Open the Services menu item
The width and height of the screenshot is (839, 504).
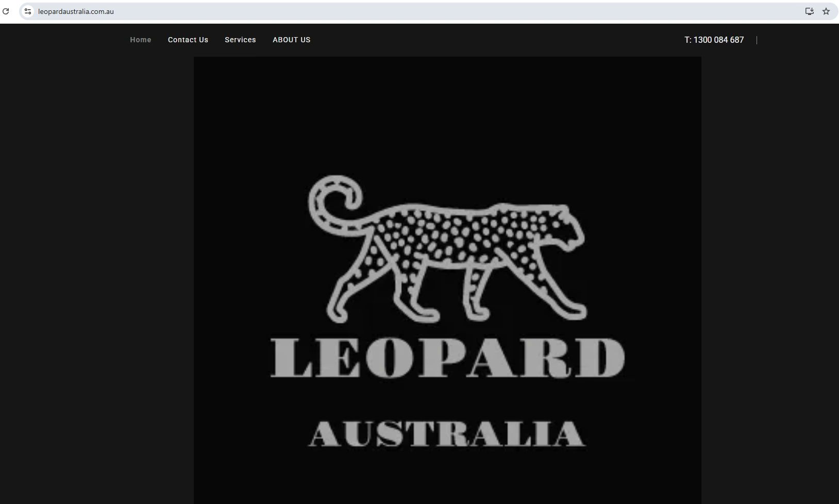point(240,40)
